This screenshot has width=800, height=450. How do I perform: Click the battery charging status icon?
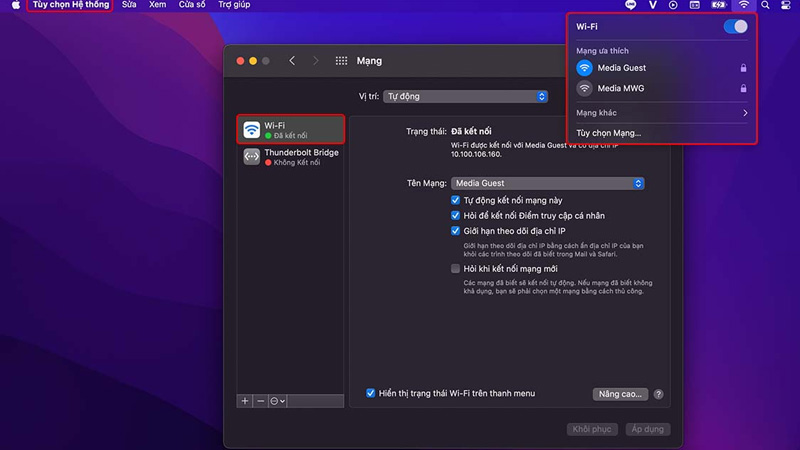click(x=718, y=5)
